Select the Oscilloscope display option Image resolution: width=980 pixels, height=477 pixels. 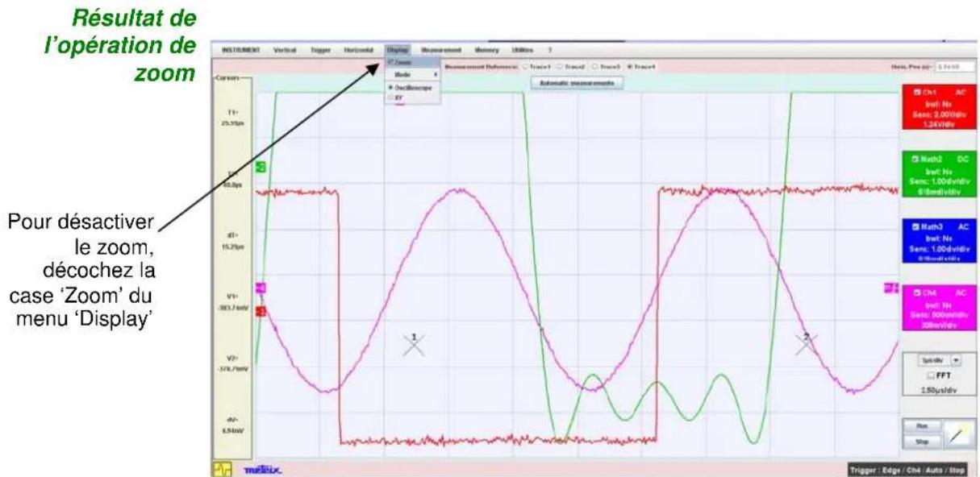tap(412, 86)
